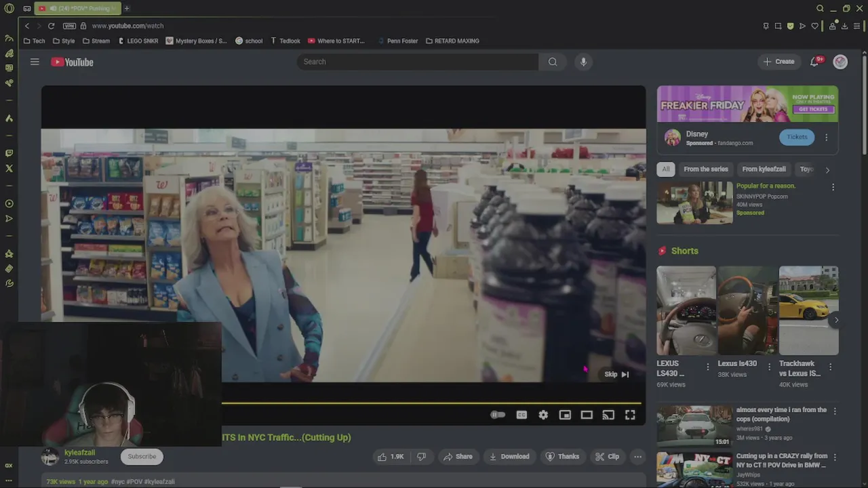Cast the video to a device
The width and height of the screenshot is (868, 488).
click(x=608, y=415)
